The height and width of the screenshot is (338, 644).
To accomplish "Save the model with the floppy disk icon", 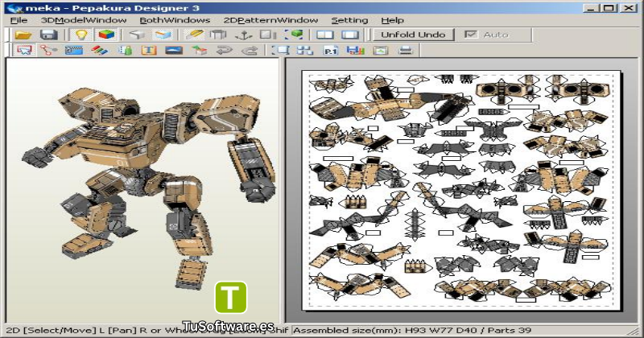I will coord(49,35).
